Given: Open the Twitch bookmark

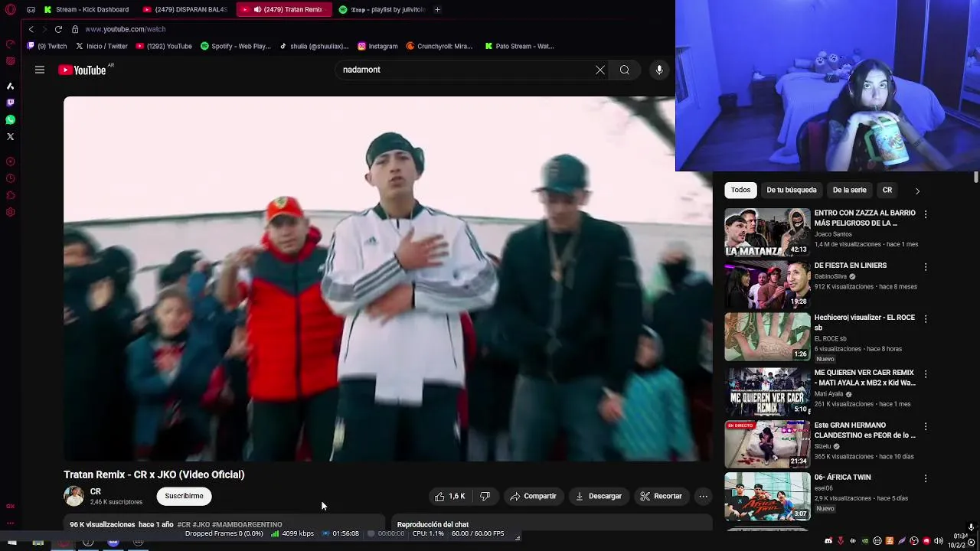Looking at the screenshot, I should [47, 46].
